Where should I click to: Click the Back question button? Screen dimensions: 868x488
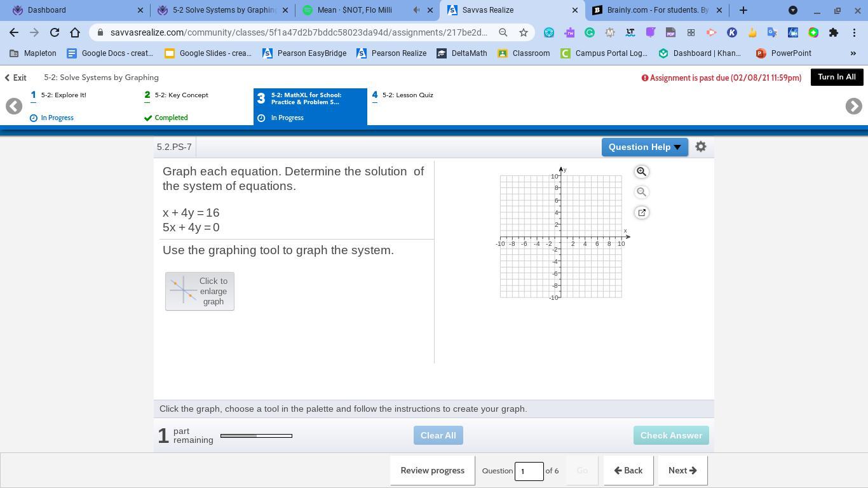[628, 471]
